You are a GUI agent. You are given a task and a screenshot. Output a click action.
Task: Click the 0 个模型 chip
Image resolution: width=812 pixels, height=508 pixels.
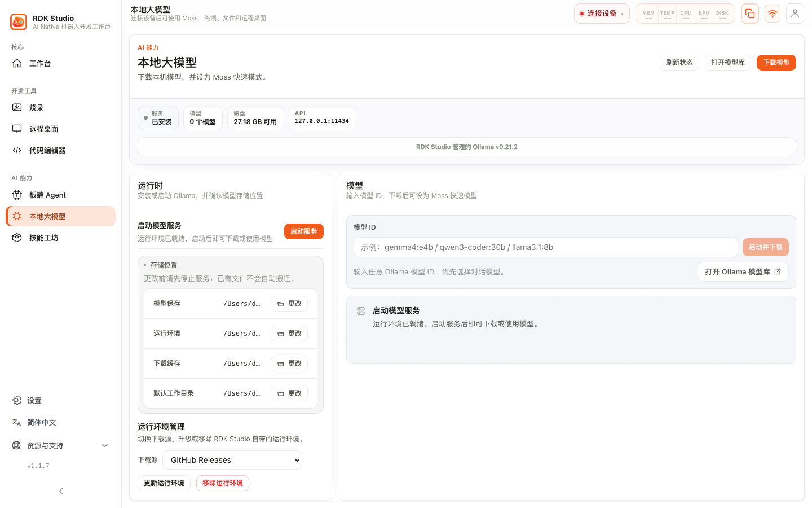(x=203, y=118)
